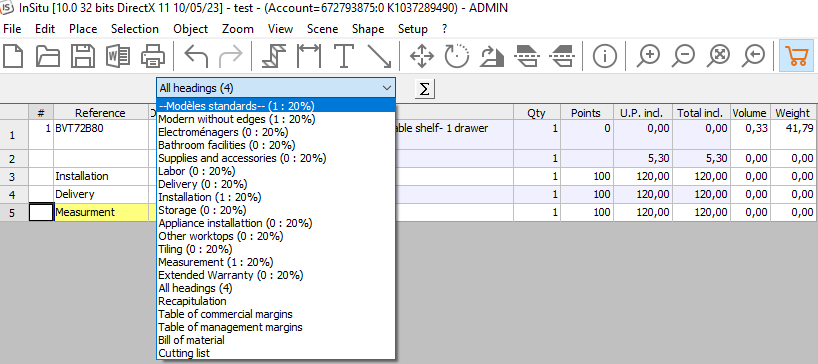Screen dimensions: 818x364
Task: Select the wall drawing tool icon
Action: (x=274, y=55)
